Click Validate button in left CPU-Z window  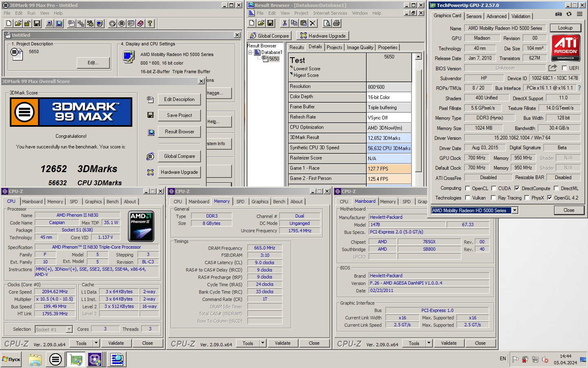tap(116, 343)
